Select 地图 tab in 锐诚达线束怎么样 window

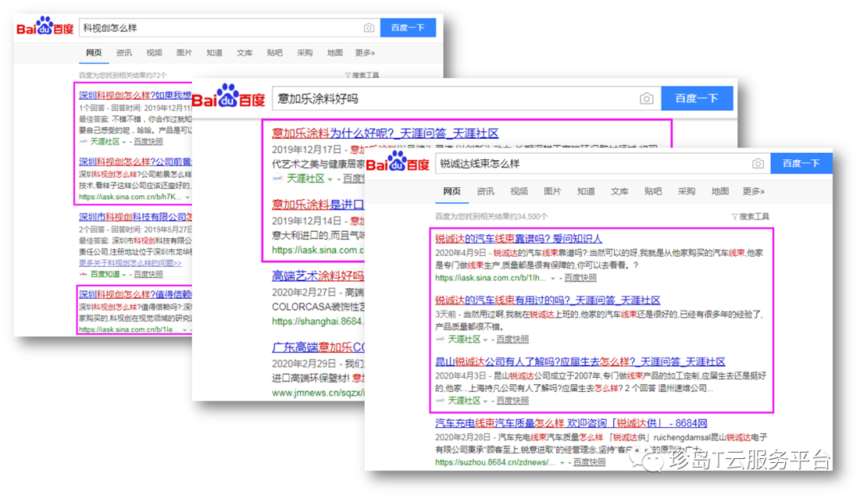click(x=720, y=191)
